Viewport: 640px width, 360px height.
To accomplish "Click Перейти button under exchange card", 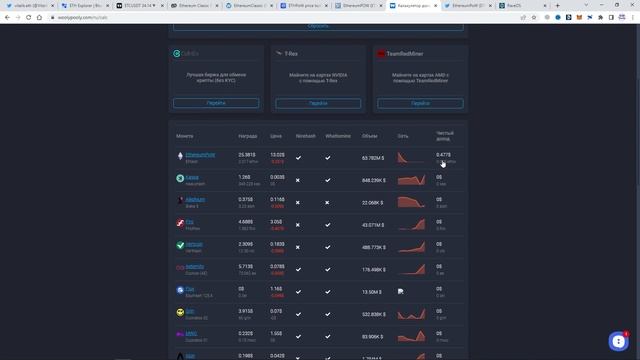I will tap(216, 103).
